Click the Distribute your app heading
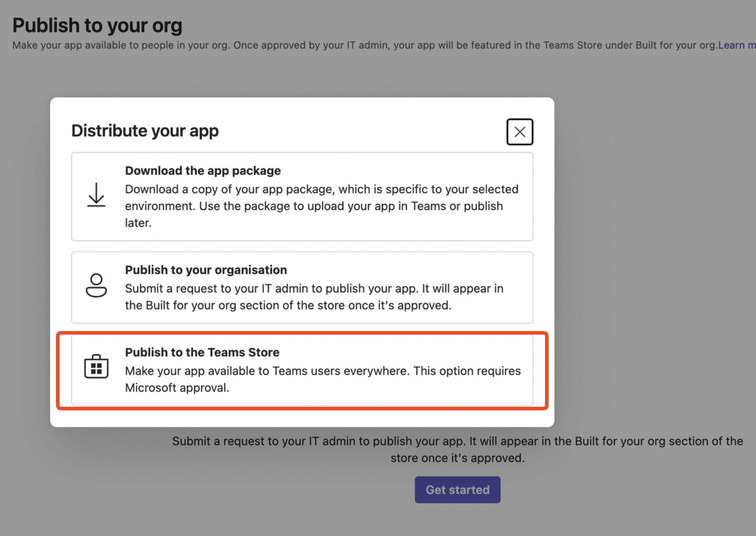Viewport: 756px width, 536px height. coord(145,130)
